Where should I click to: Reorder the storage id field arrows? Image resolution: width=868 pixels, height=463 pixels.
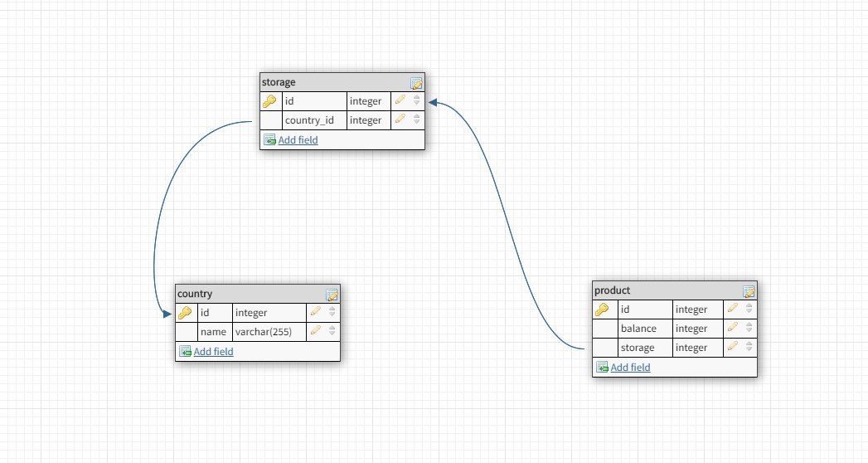(417, 100)
